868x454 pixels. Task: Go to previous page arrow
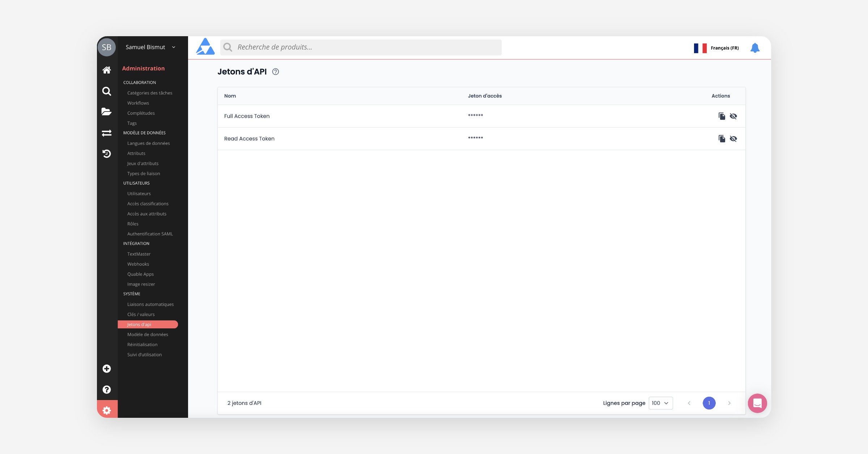coord(689,403)
